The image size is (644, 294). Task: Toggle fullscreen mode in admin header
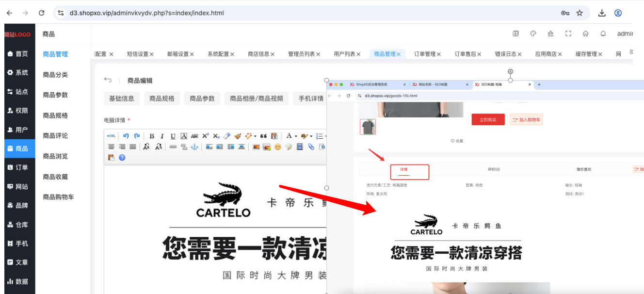(568, 34)
